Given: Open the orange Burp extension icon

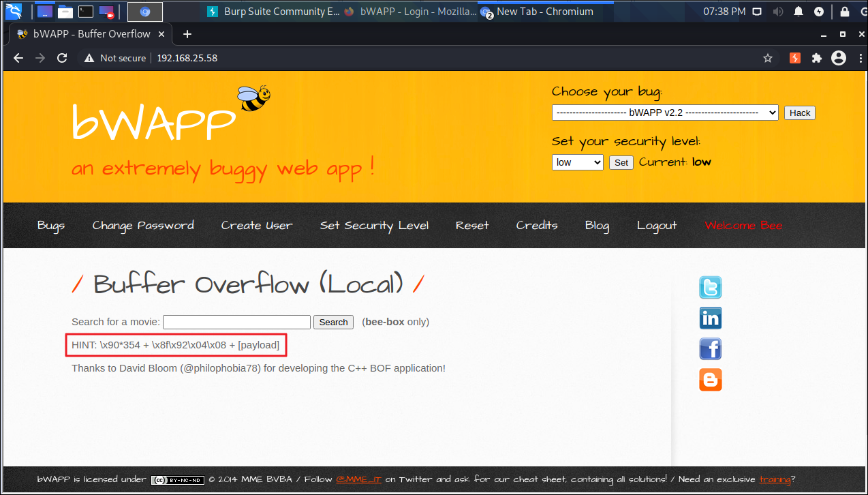Looking at the screenshot, I should pos(795,58).
